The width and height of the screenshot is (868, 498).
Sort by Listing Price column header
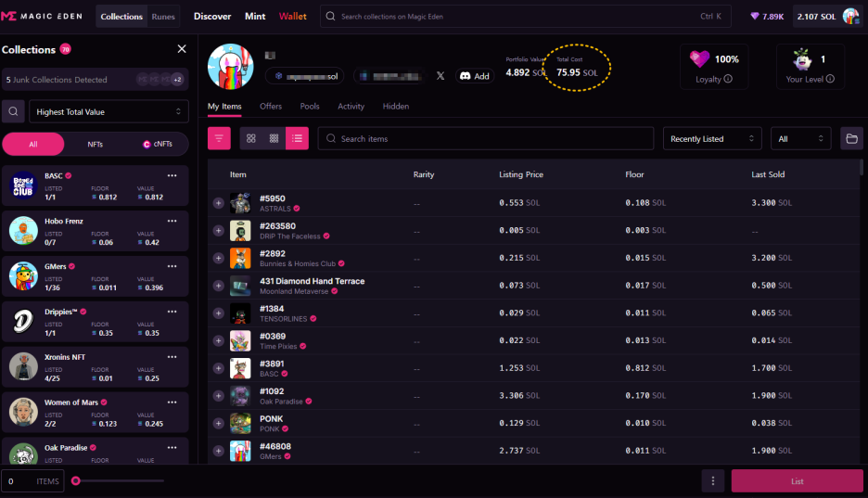pos(521,174)
